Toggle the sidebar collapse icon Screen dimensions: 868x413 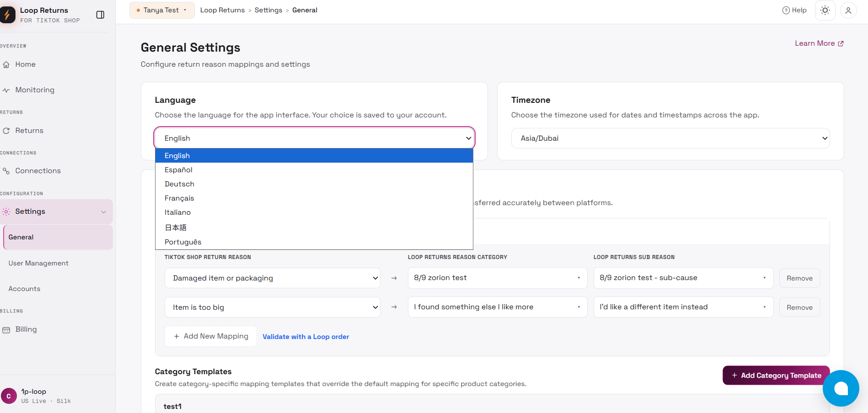coord(100,15)
